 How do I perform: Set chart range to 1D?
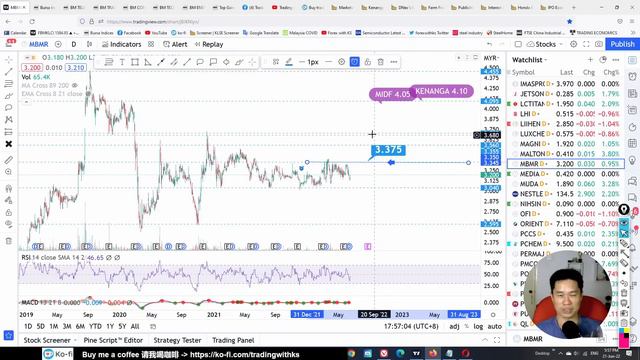28,327
